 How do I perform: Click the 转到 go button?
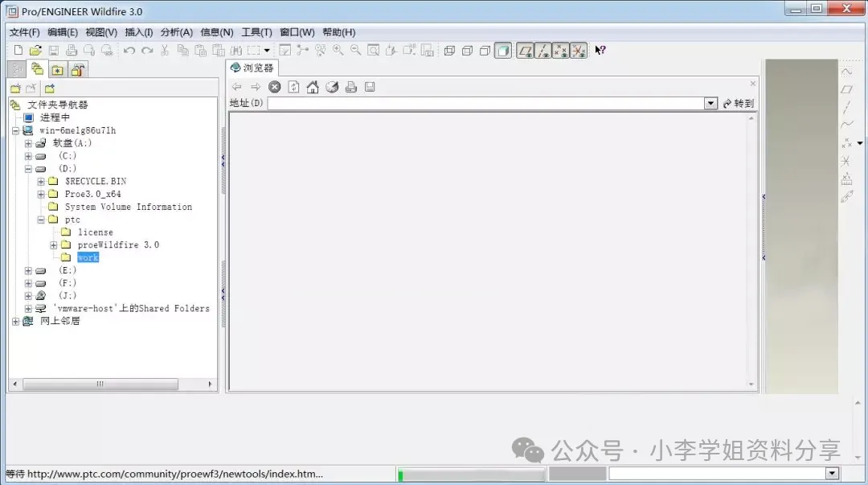(739, 104)
